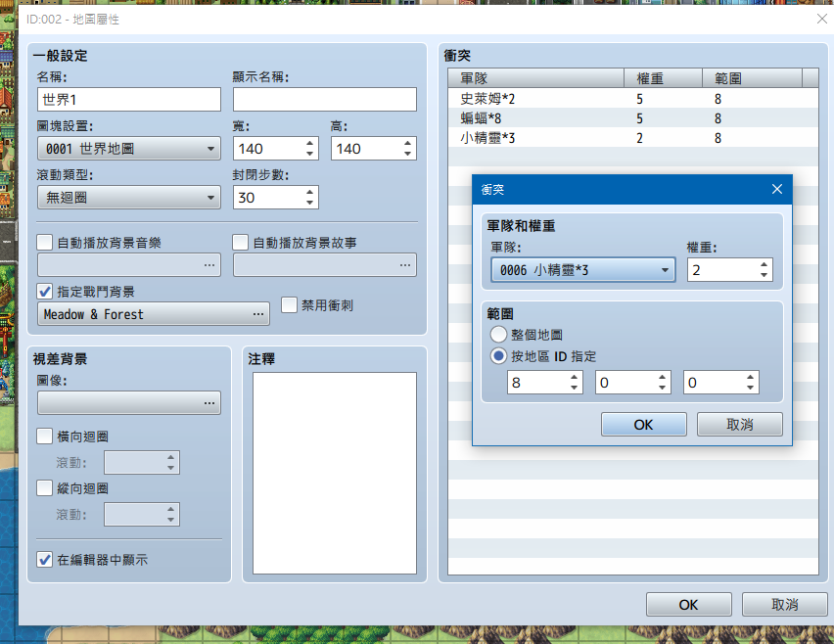Browse background story with the ellipsis button
Viewport: 834px width, 644px height.
coord(405,265)
